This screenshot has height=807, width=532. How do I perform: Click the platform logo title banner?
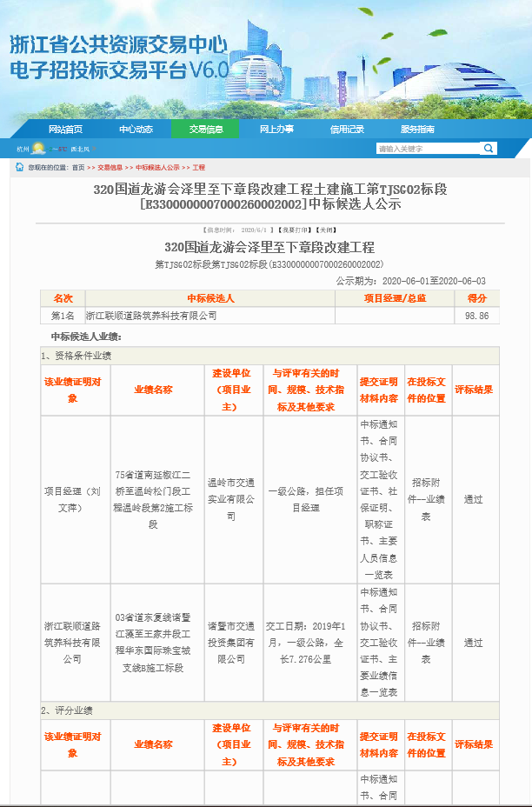click(119, 56)
